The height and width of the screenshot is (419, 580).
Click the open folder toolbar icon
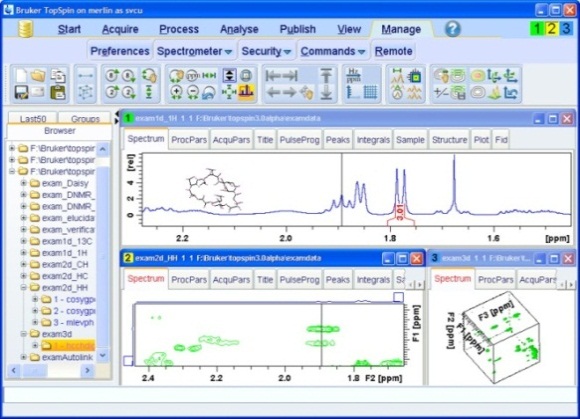click(x=38, y=75)
